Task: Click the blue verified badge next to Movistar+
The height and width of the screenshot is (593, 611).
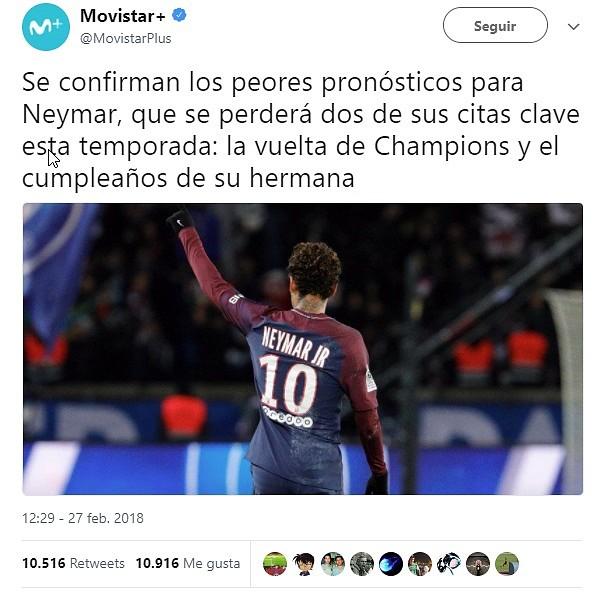Action: click(x=179, y=16)
